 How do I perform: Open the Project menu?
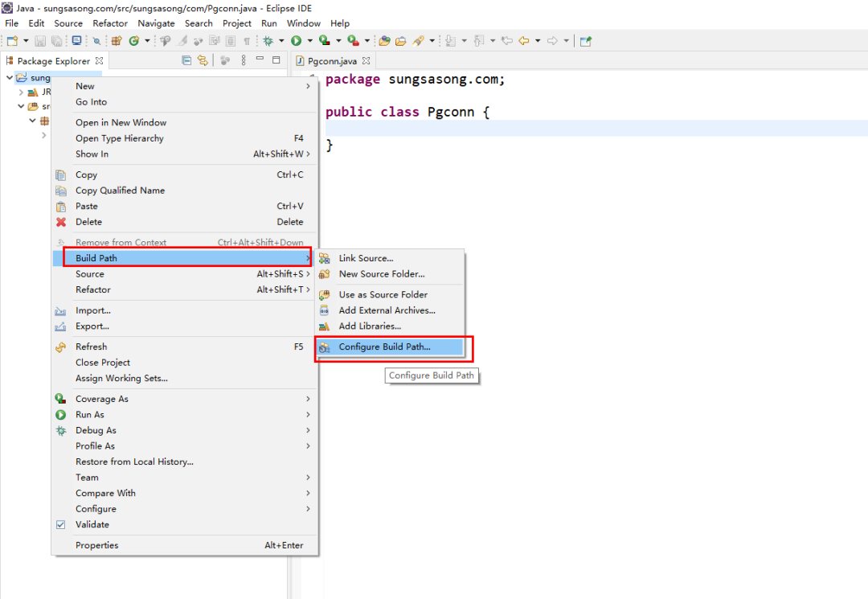[x=237, y=23]
